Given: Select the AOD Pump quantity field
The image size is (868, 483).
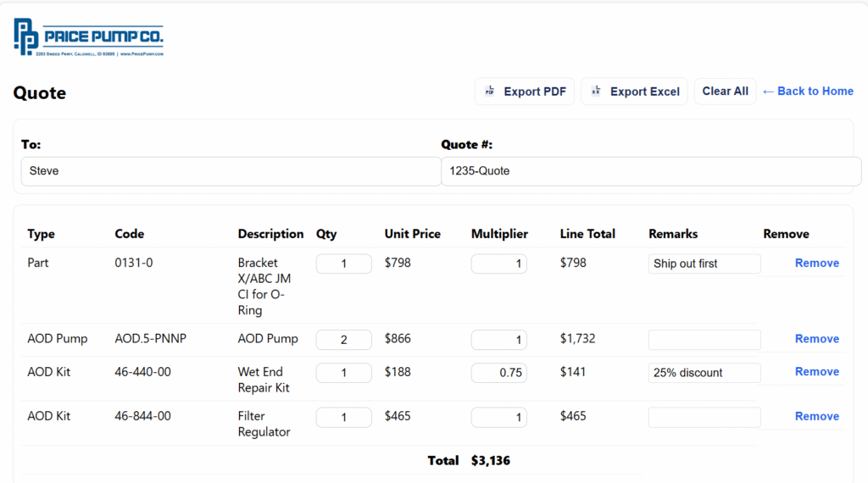Looking at the screenshot, I should click(343, 340).
